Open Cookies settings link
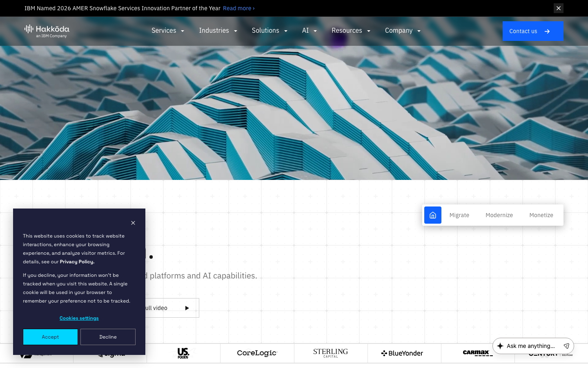The image size is (588, 368). pos(79,318)
